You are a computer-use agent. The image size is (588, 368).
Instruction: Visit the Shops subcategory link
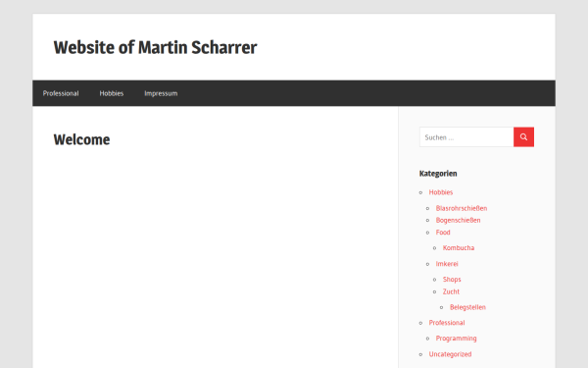point(452,280)
